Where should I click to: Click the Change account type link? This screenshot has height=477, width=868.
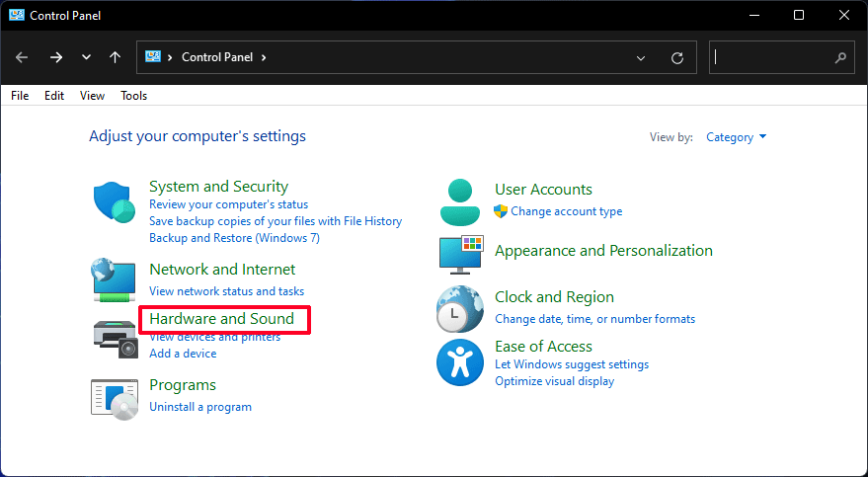[566, 211]
